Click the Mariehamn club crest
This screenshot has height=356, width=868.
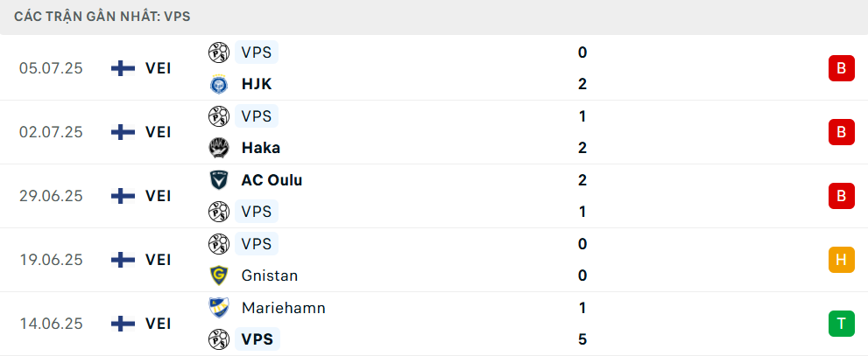(x=219, y=307)
